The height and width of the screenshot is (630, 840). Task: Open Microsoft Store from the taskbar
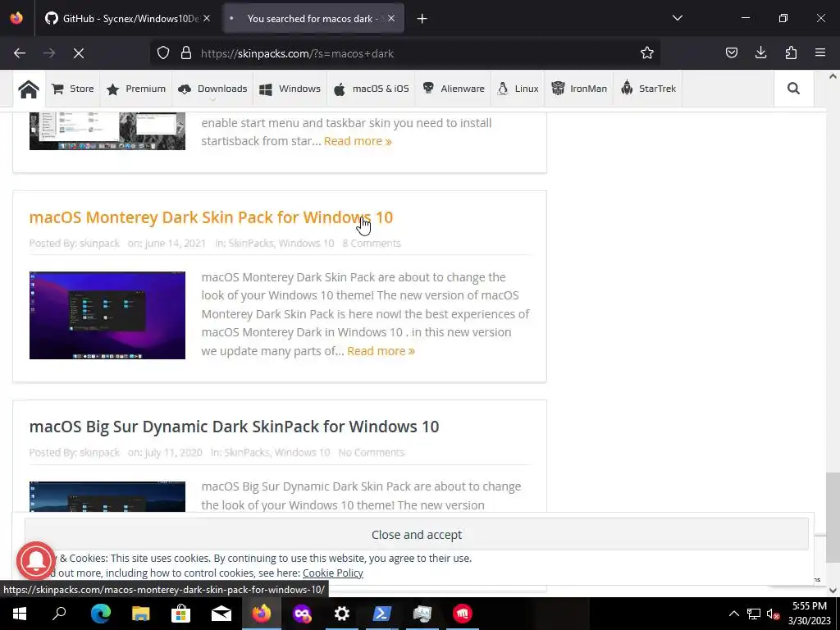[180, 614]
